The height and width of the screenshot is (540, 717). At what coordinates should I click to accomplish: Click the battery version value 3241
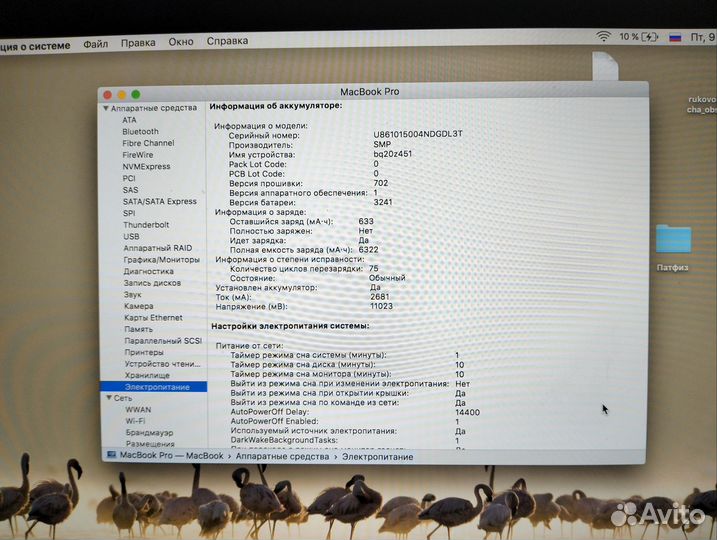[383, 202]
